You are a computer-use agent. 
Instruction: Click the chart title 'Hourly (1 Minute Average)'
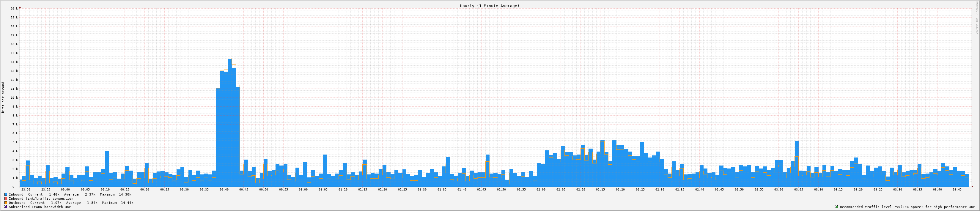tap(489, 6)
